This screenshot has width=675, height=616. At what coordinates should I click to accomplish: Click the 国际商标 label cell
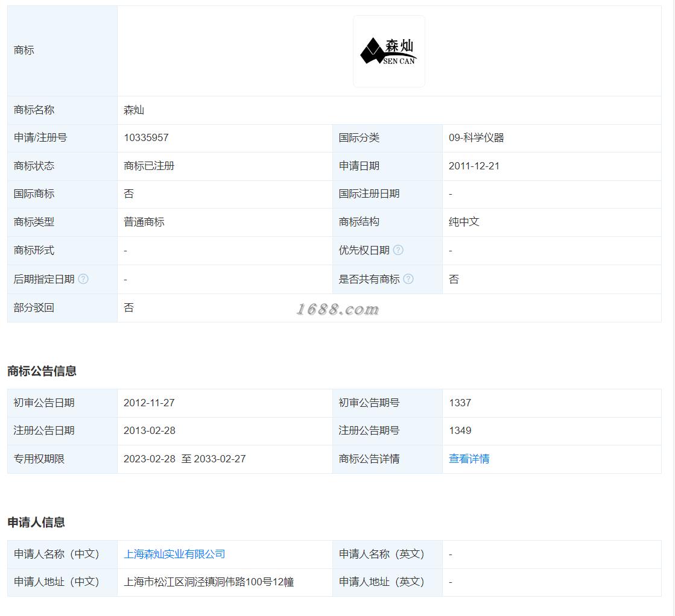pos(62,195)
